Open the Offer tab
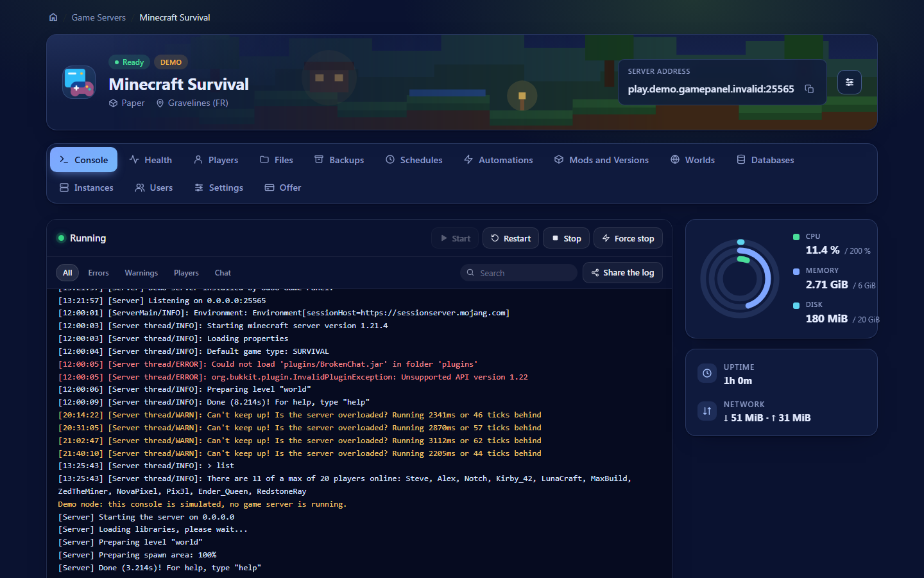924x578 pixels. coord(283,188)
